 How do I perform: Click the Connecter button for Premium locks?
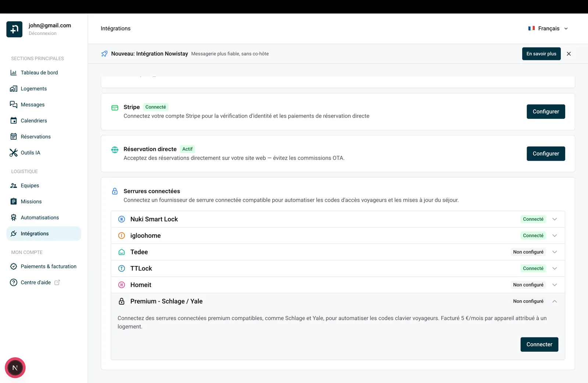point(539,344)
